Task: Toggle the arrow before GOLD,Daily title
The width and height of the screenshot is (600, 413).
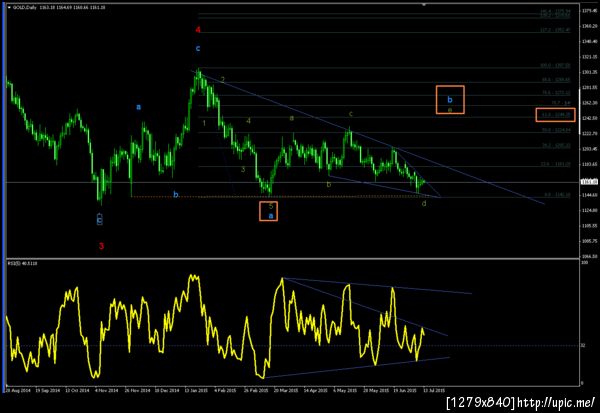Action: pyautogui.click(x=9, y=7)
